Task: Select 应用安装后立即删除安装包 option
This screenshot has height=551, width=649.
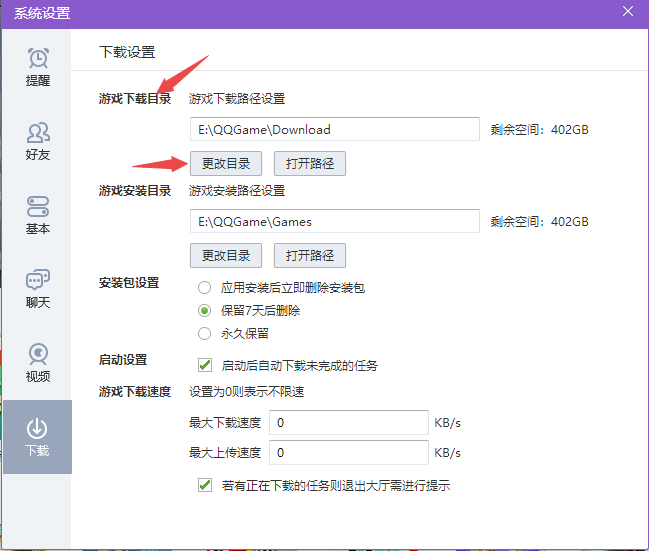Action: click(x=205, y=287)
